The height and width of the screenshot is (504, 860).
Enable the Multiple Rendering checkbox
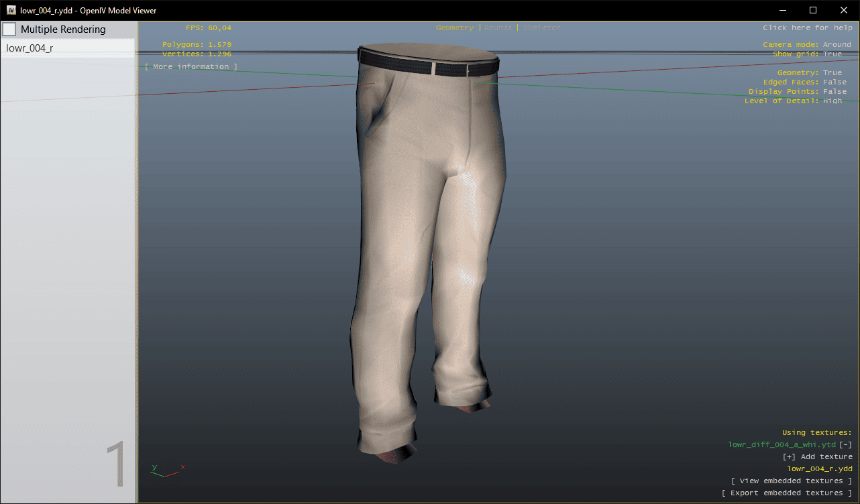pyautogui.click(x=10, y=29)
